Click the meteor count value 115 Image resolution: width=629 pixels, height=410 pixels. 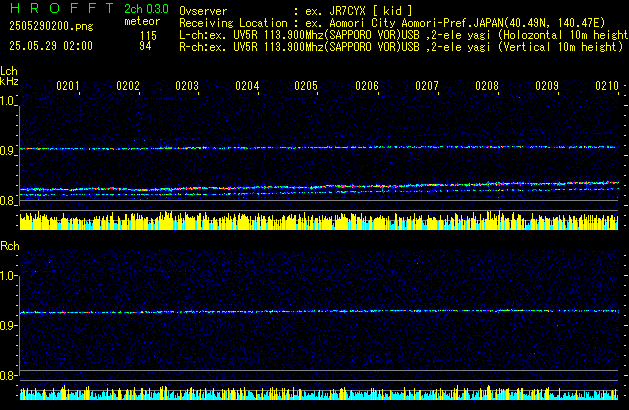pyautogui.click(x=148, y=36)
